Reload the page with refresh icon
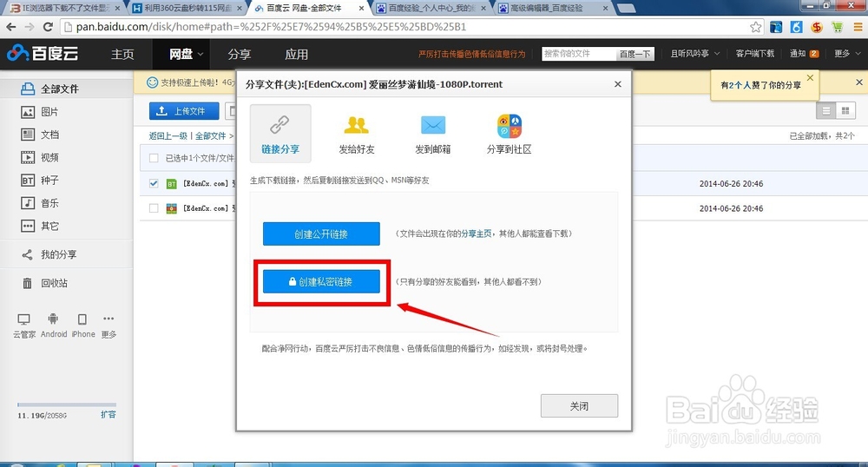 click(48, 27)
